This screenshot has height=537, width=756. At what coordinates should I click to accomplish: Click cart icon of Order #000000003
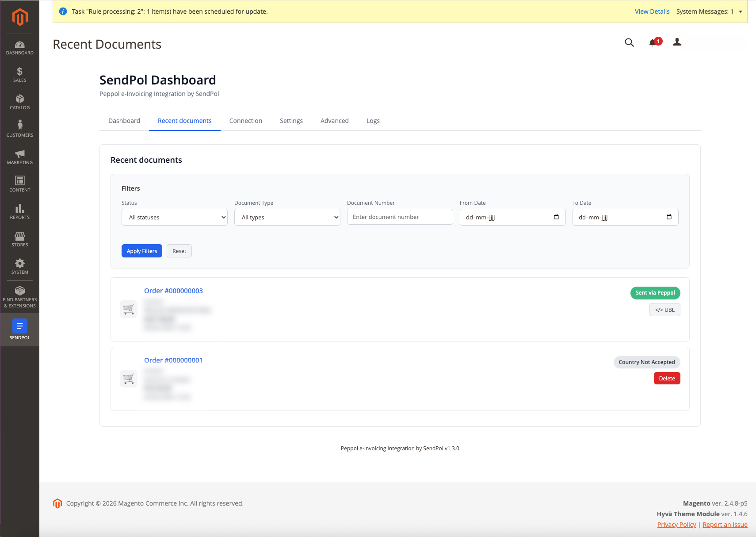129,309
